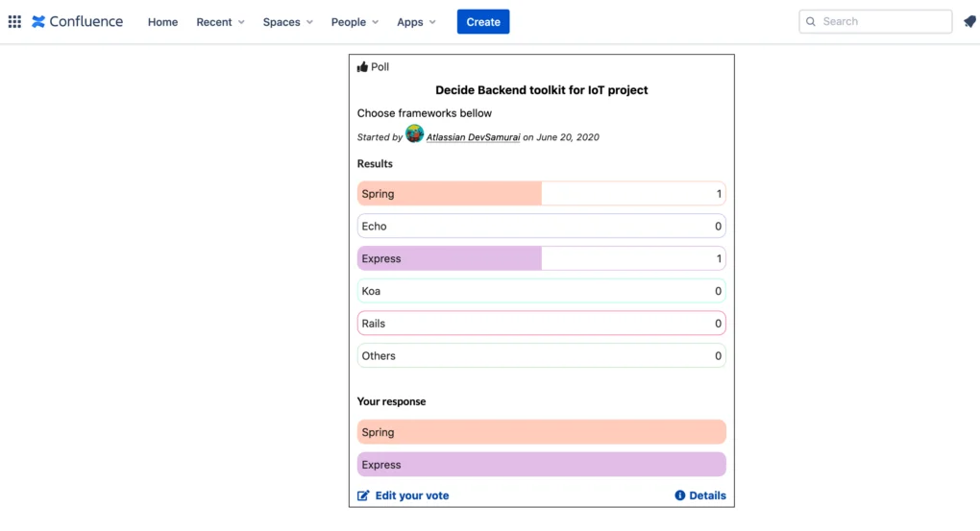Click the Atlassian DevSamurai avatar
This screenshot has height=531, width=980.
414,133
